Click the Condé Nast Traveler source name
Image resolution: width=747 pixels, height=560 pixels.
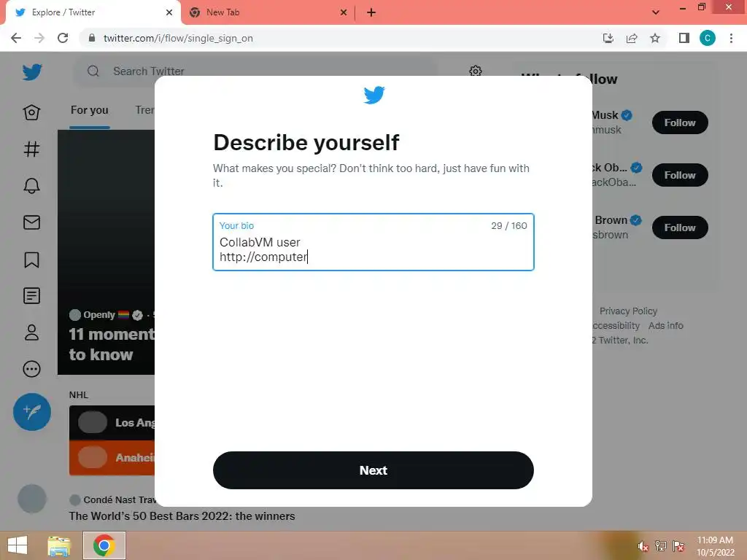pos(119,499)
